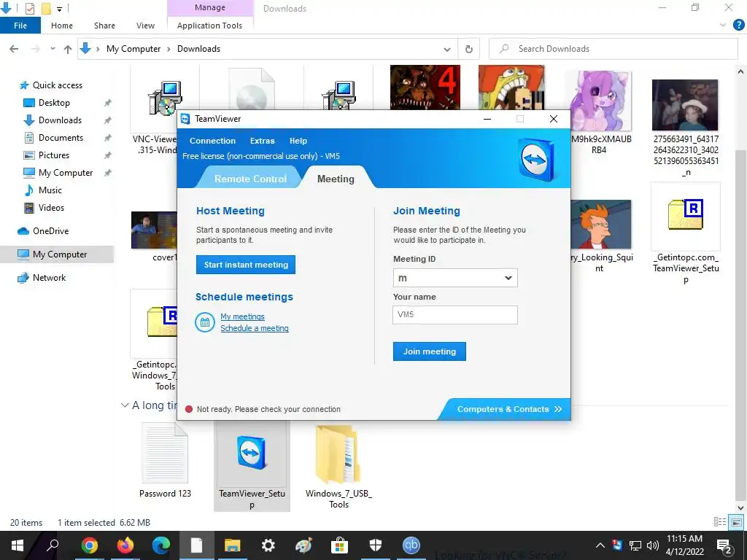Open Chrome from the taskbar
Viewport: 747px width, 560px height.
(89, 545)
